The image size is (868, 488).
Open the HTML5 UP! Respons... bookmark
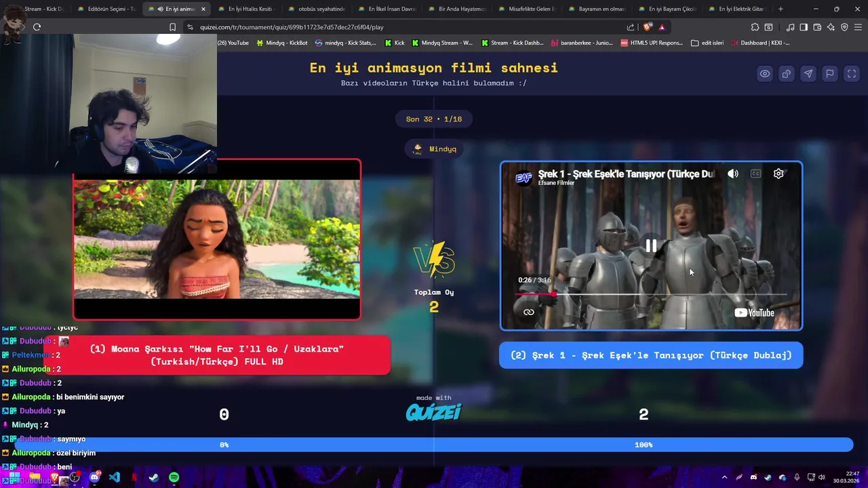coord(652,43)
